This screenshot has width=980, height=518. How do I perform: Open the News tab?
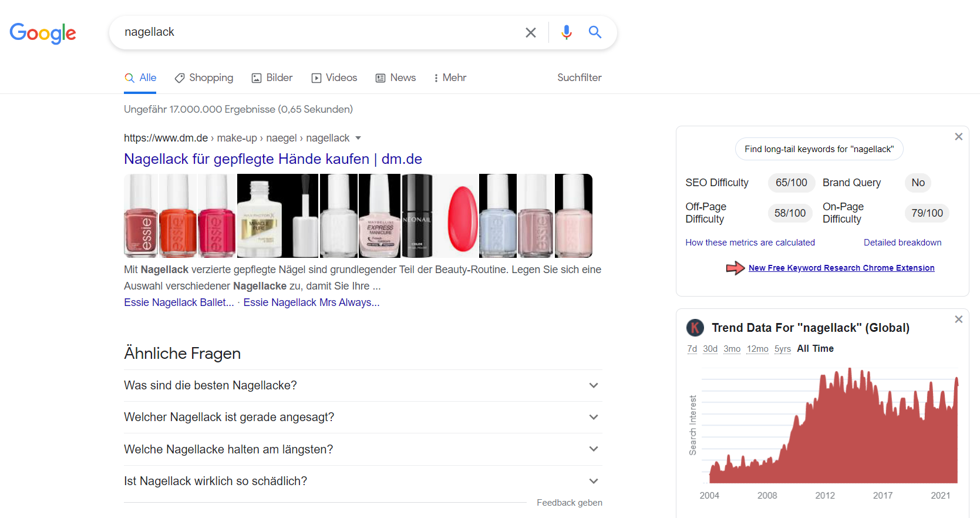coord(396,78)
